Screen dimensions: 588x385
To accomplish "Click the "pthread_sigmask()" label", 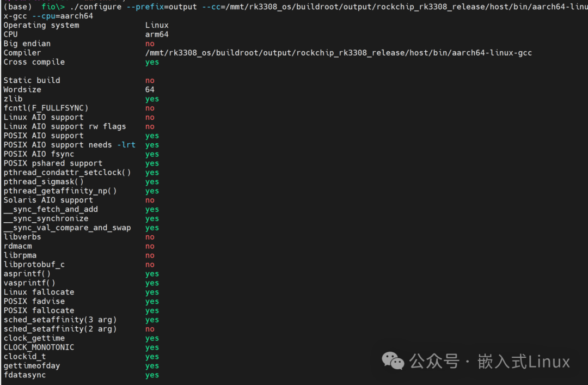I will point(44,182).
